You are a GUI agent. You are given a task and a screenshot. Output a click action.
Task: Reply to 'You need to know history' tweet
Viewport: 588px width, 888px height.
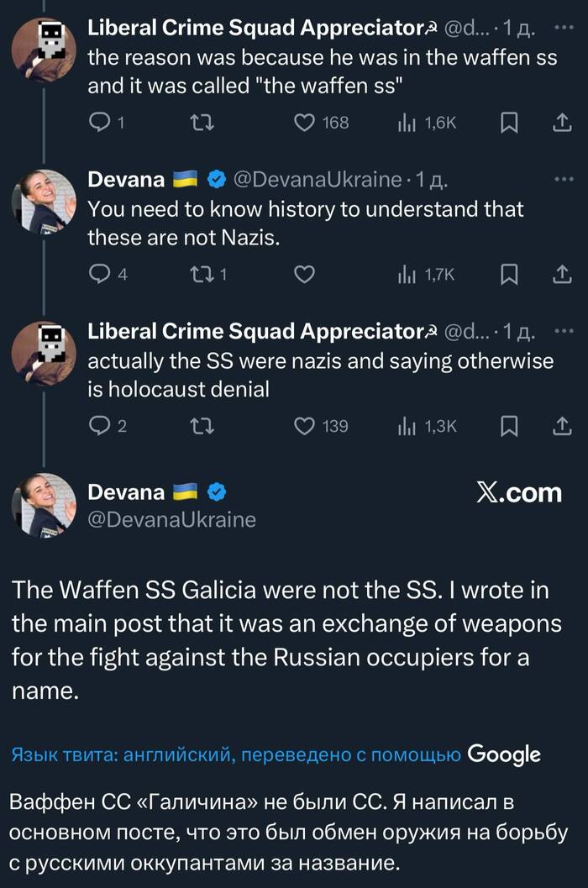coord(99,274)
